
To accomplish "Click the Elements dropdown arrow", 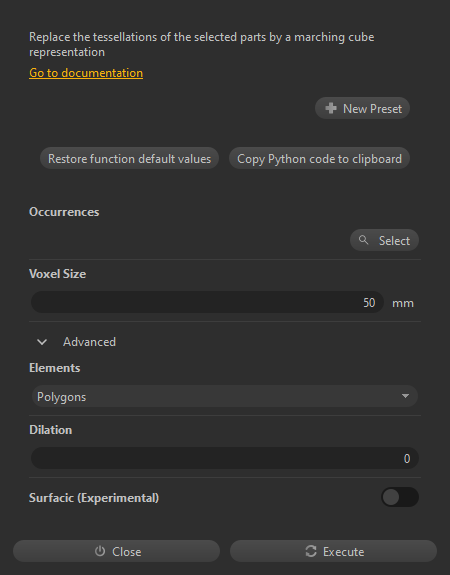I will click(405, 396).
